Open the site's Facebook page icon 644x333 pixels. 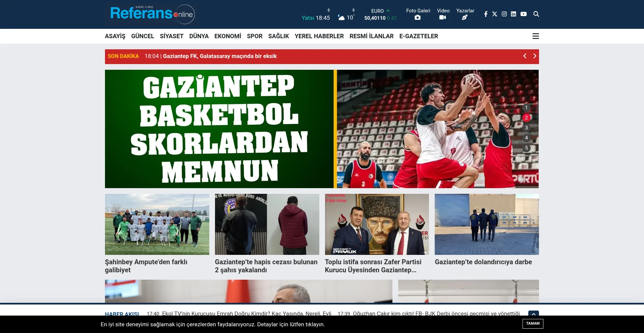485,14
